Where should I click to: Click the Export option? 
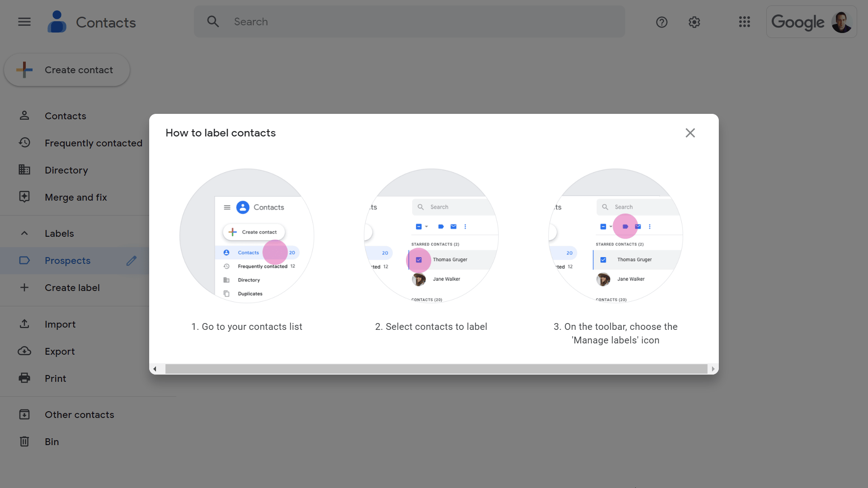tap(75, 351)
